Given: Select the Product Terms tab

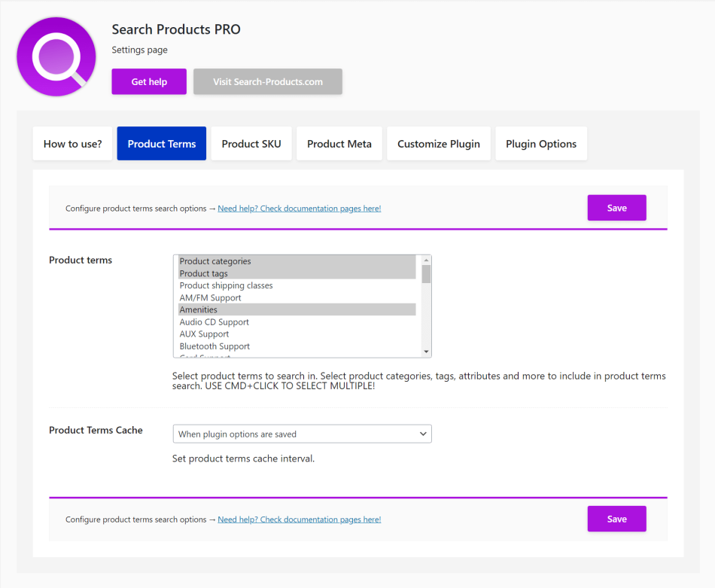Looking at the screenshot, I should click(162, 144).
